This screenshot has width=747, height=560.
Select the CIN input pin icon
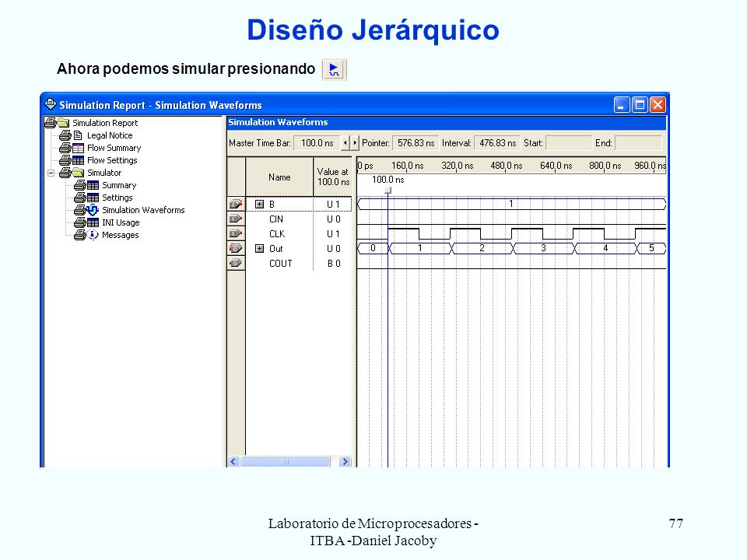236,219
